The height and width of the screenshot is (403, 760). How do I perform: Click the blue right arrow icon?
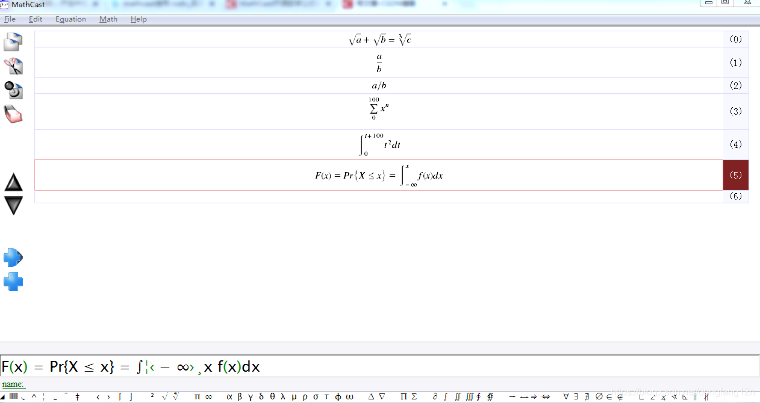13,258
